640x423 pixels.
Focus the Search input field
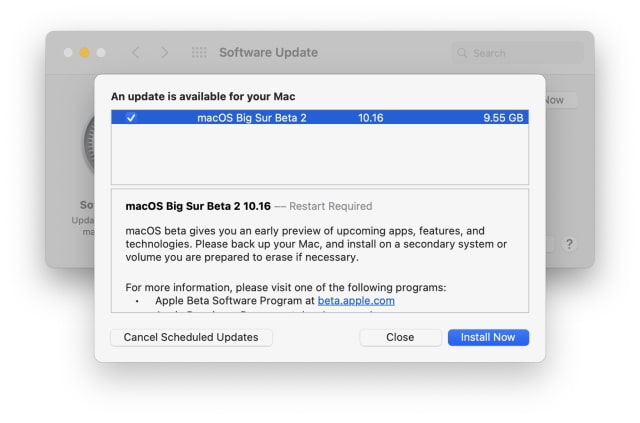point(520,53)
